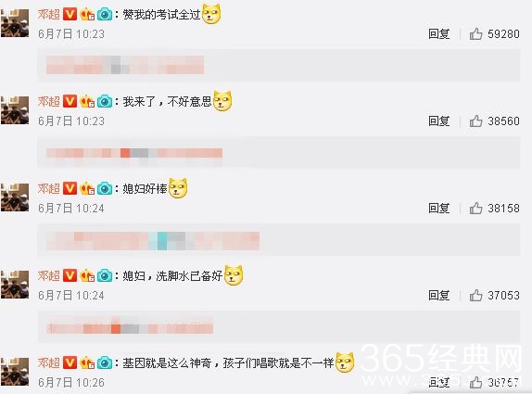Open blurred reply under 媳妇好棒 comment
Viewport: 532px width, 394px height.
click(x=153, y=241)
